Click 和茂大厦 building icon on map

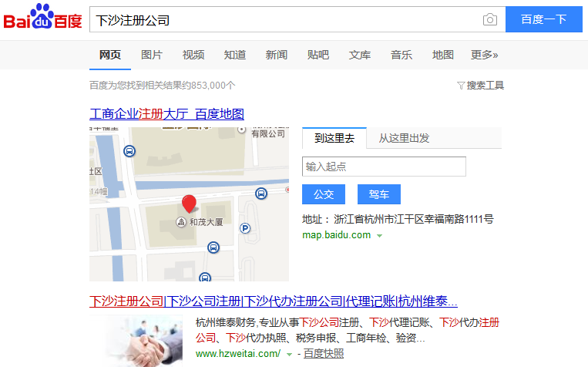[181, 222]
